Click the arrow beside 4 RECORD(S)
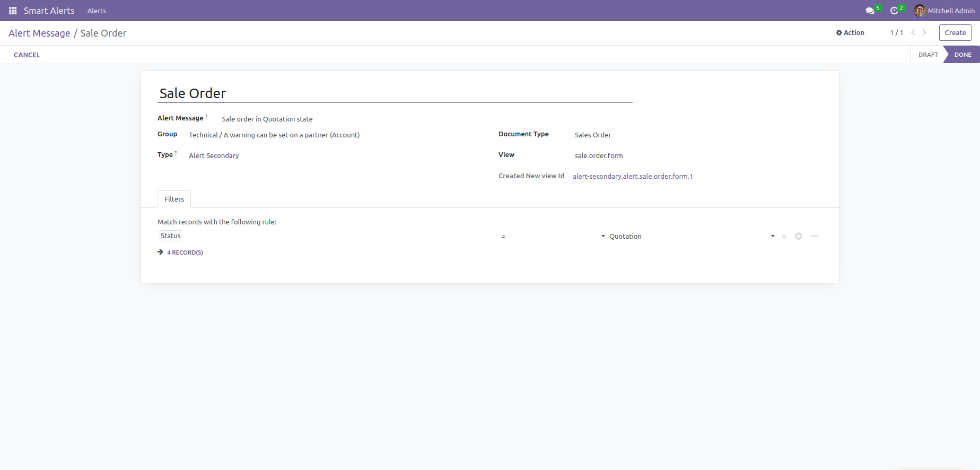The height and width of the screenshot is (470, 980). (160, 252)
